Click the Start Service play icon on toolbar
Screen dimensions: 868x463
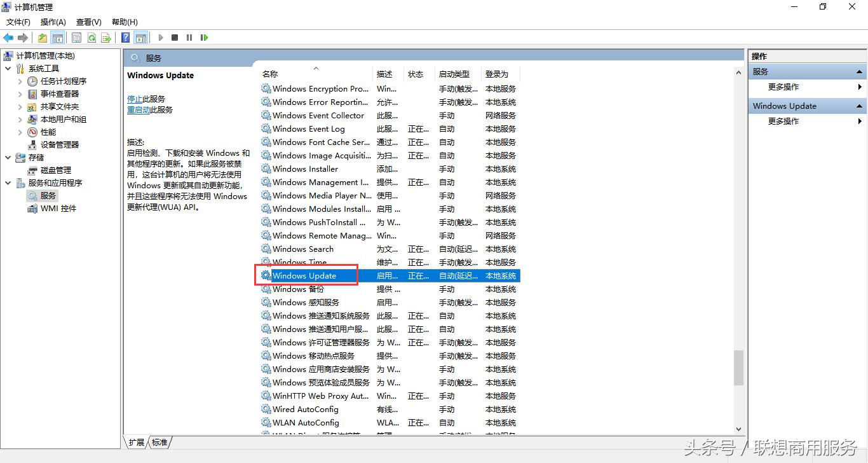pos(160,37)
